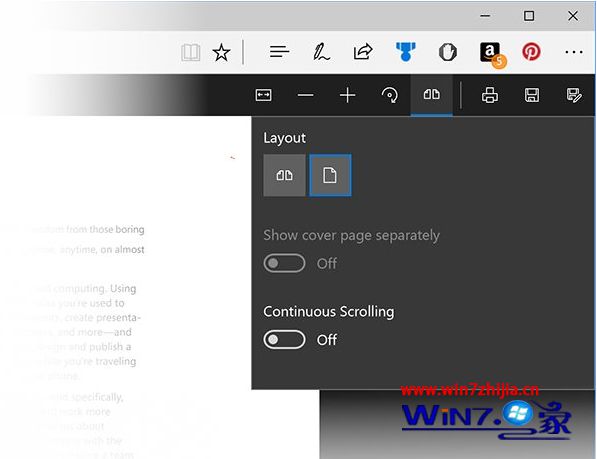Screen dimensions: 597x459
Task: Open the Add notes pen icon
Action: pos(321,52)
